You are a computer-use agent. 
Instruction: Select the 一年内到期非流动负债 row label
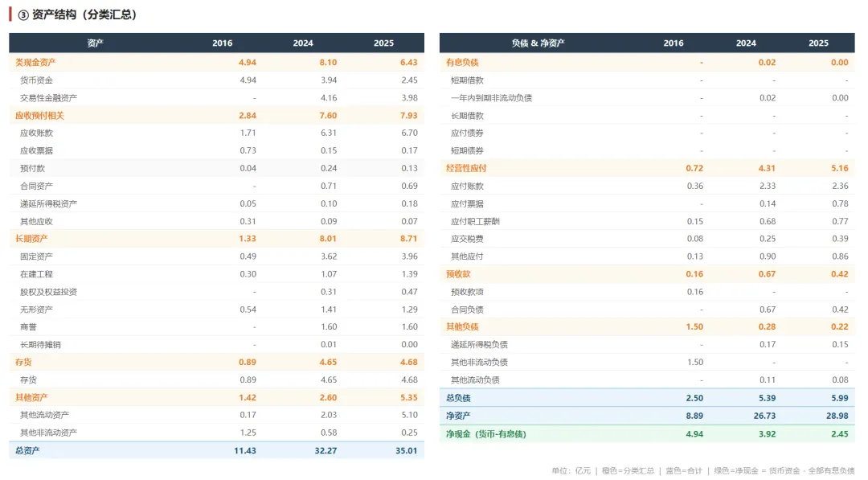pyautogui.click(x=491, y=98)
